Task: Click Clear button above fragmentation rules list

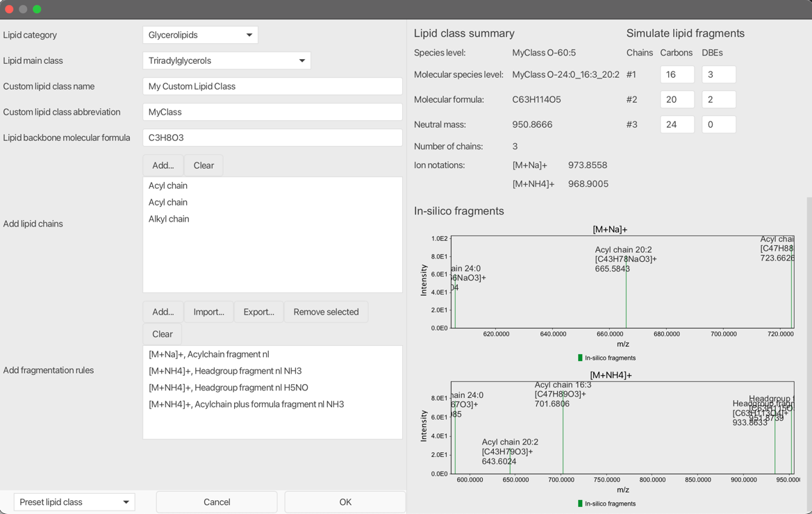Action: click(x=163, y=334)
